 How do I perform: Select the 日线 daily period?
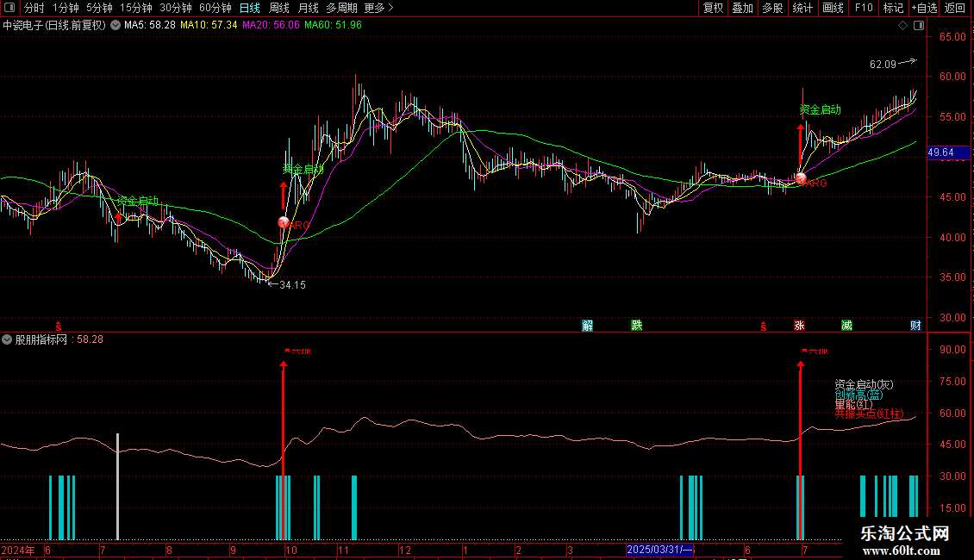click(250, 8)
